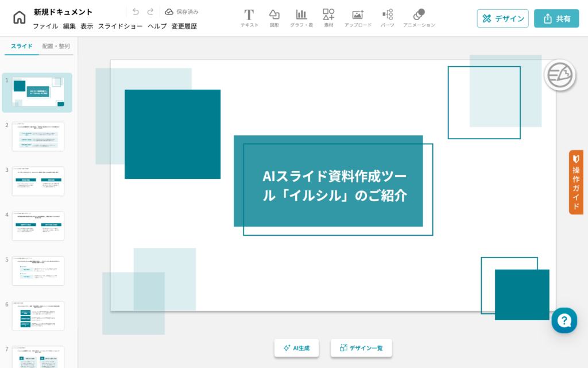Image resolution: width=588 pixels, height=368 pixels.
Task: Open the ファイル menu
Action: coord(45,26)
